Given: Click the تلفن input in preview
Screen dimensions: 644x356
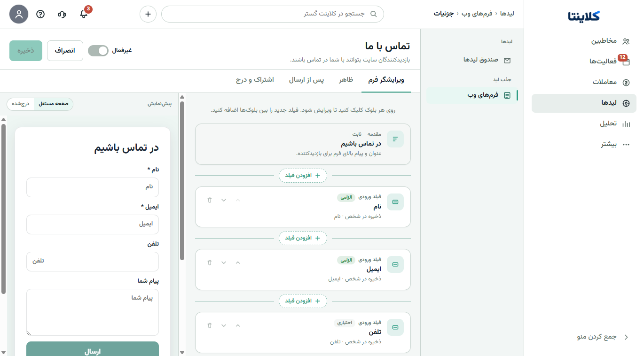Looking at the screenshot, I should (x=93, y=261).
